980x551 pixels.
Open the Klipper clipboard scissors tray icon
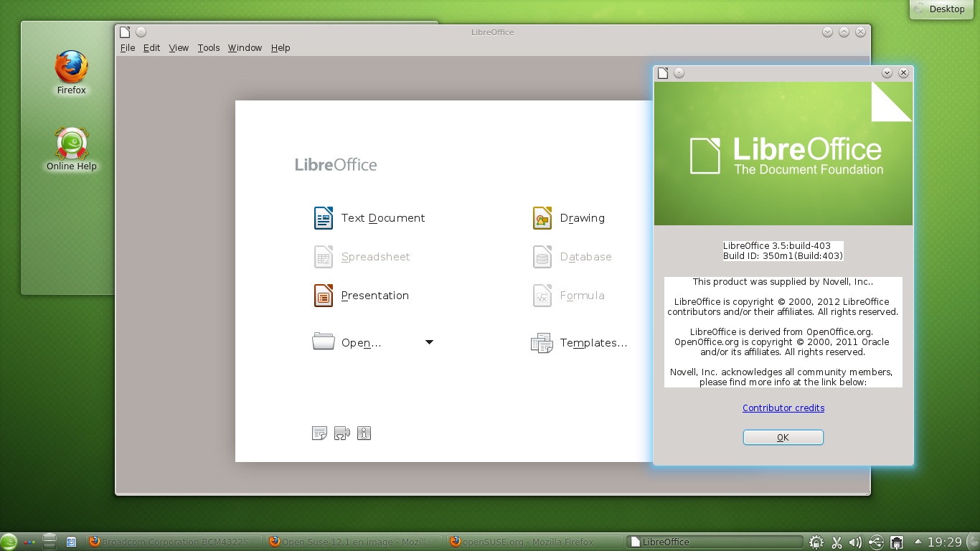pos(836,542)
